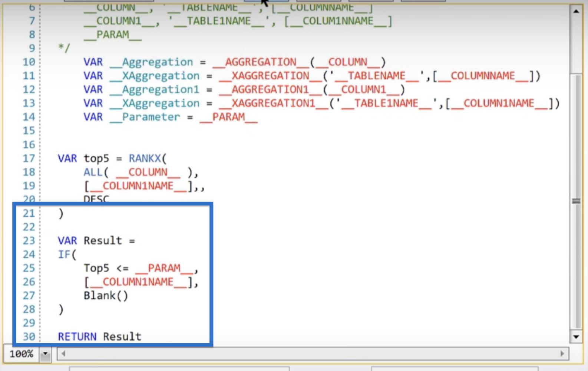Click the horizontal scrollbar right arrow
Image resolution: width=588 pixels, height=371 pixels.
click(x=562, y=354)
